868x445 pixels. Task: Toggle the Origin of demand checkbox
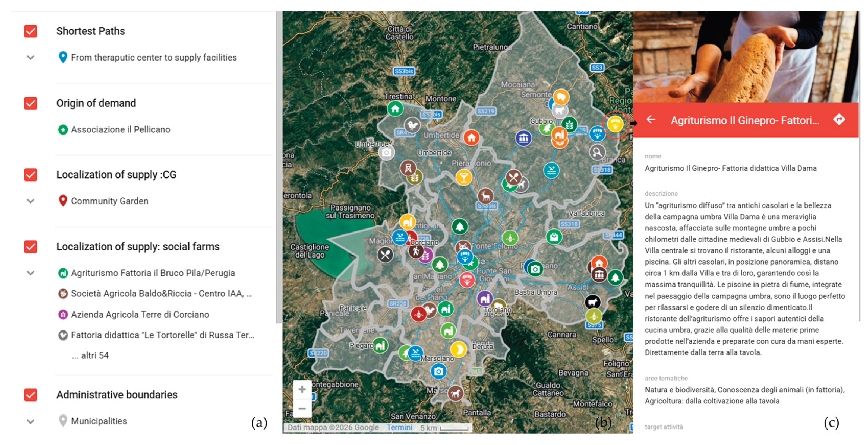[31, 103]
